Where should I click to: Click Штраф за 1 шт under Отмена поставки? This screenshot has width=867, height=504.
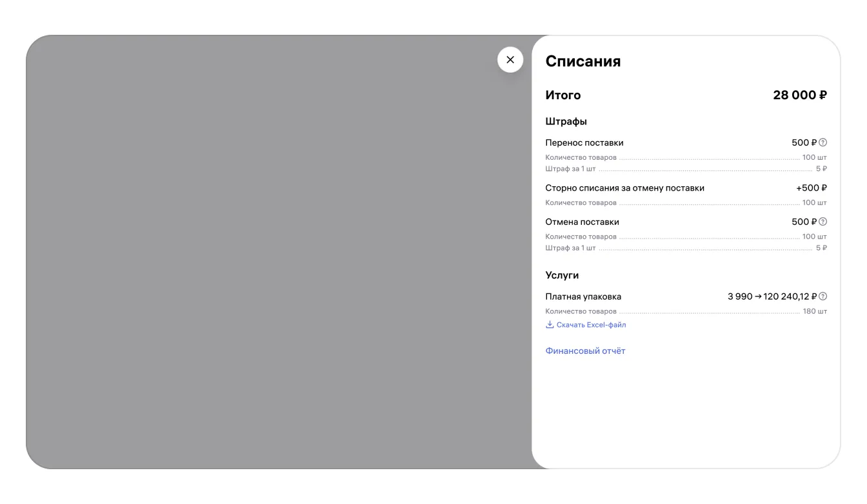point(570,247)
